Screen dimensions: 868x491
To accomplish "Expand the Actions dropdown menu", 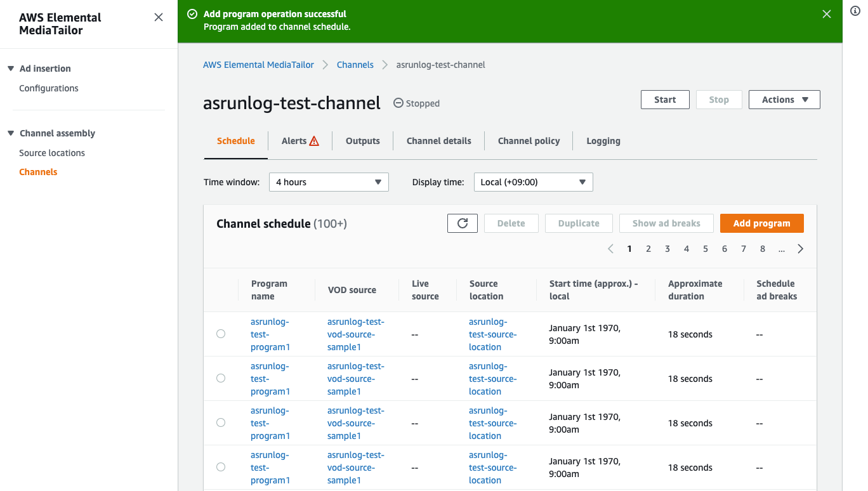I will pyautogui.click(x=784, y=100).
